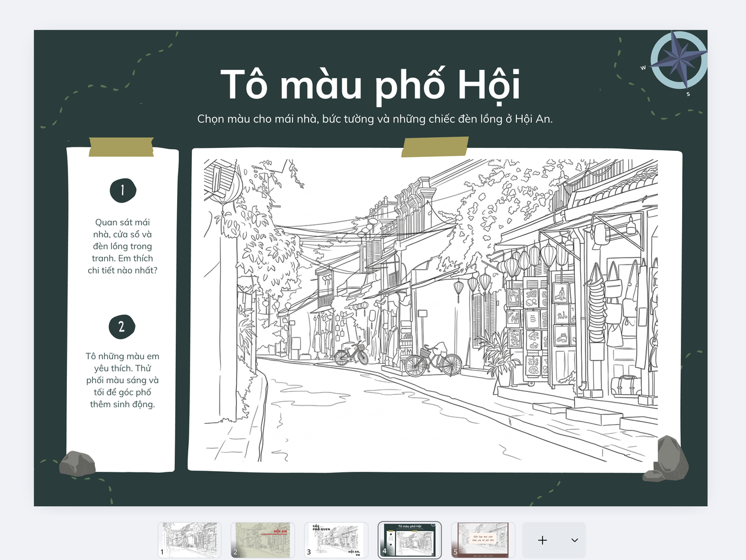Select the number 2 badge

point(122,327)
